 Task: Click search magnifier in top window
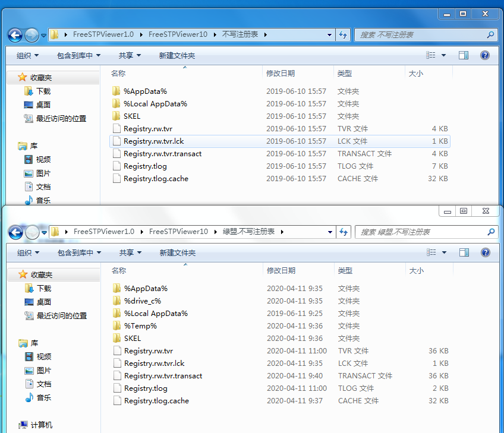click(x=490, y=34)
